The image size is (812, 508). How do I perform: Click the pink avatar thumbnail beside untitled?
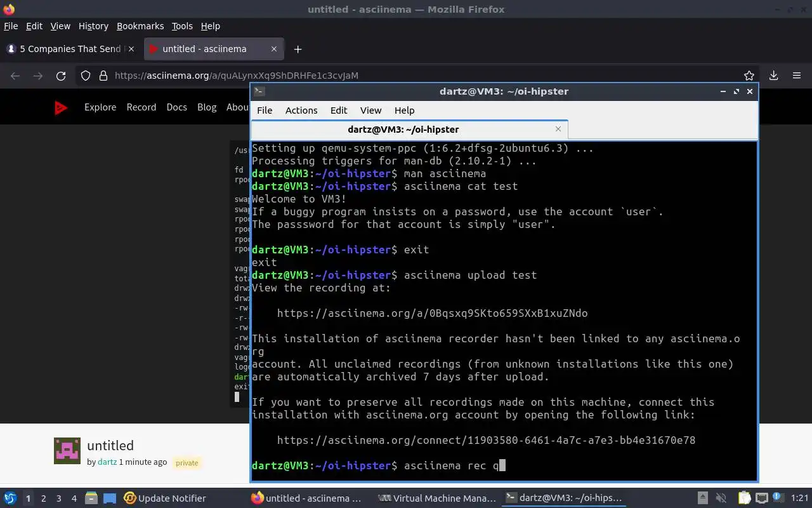tap(67, 451)
